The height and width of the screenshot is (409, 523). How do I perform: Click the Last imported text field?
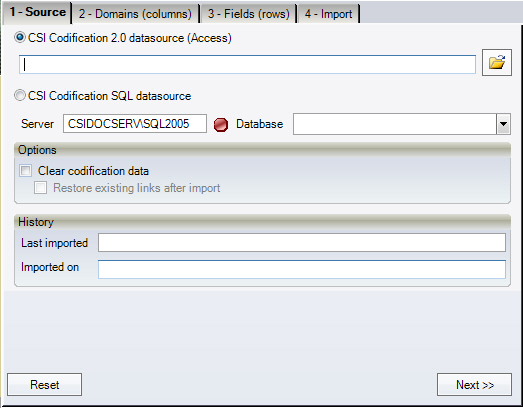[x=302, y=243]
